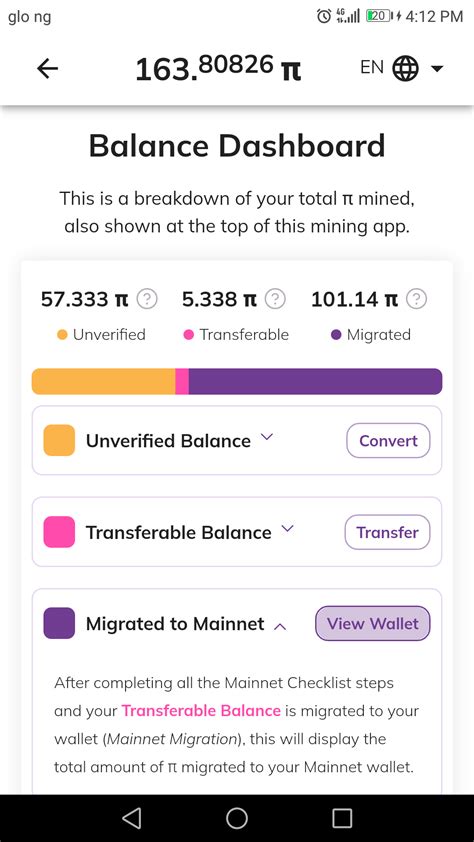
Task: Tap help icon beside 5.338 π Transferable
Action: click(275, 299)
